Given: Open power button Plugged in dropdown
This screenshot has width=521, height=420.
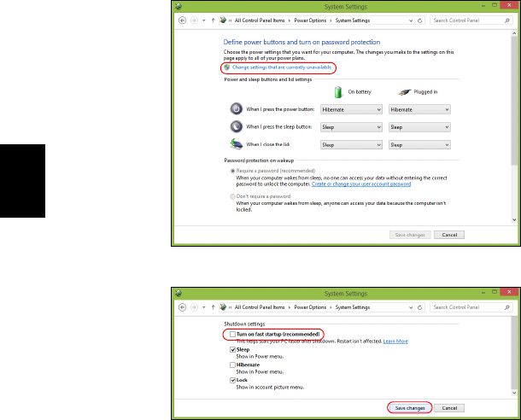Looking at the screenshot, I should pyautogui.click(x=419, y=109).
